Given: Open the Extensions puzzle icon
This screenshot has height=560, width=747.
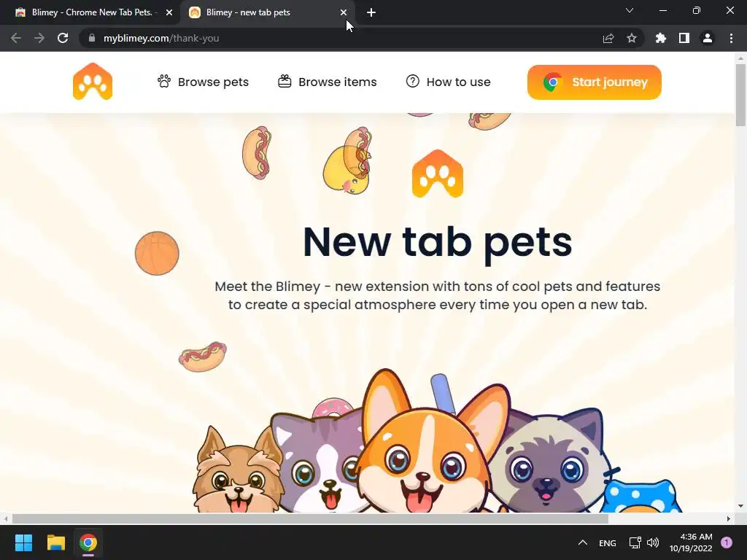Looking at the screenshot, I should click(x=661, y=38).
